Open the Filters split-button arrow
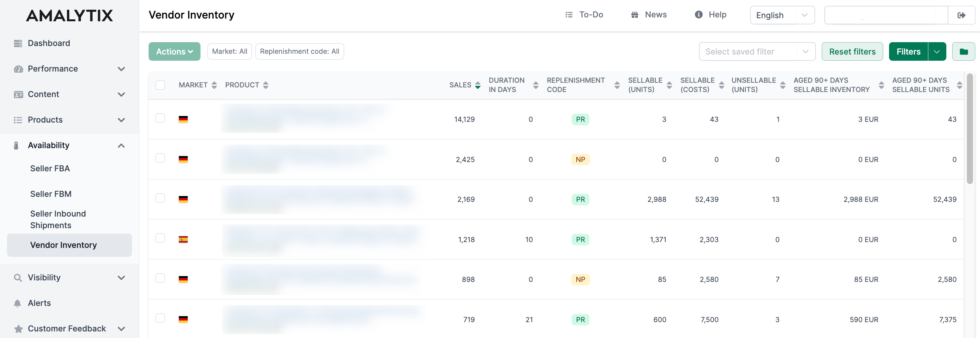 [937, 51]
